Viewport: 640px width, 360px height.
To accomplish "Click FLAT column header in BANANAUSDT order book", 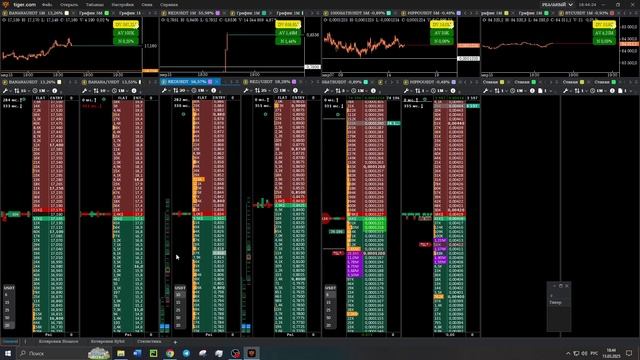I will tap(40, 98).
